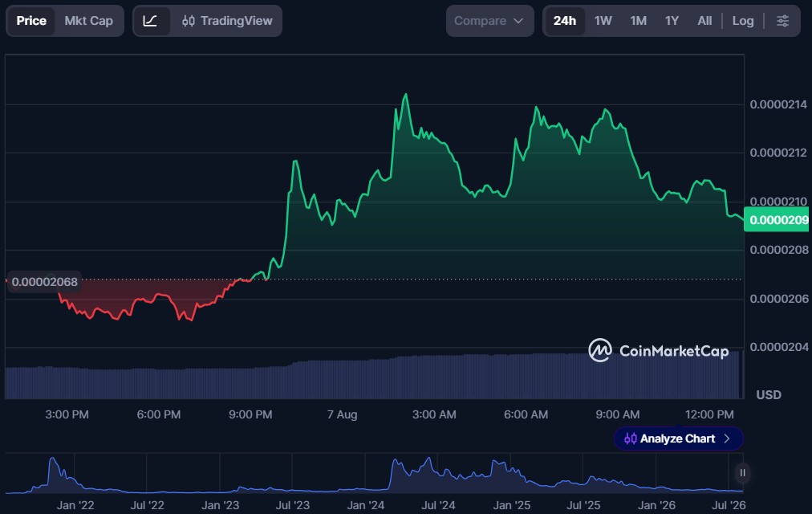This screenshot has height=514, width=812.
Task: Click Jul '22 on the overview timeline
Action: click(147, 505)
